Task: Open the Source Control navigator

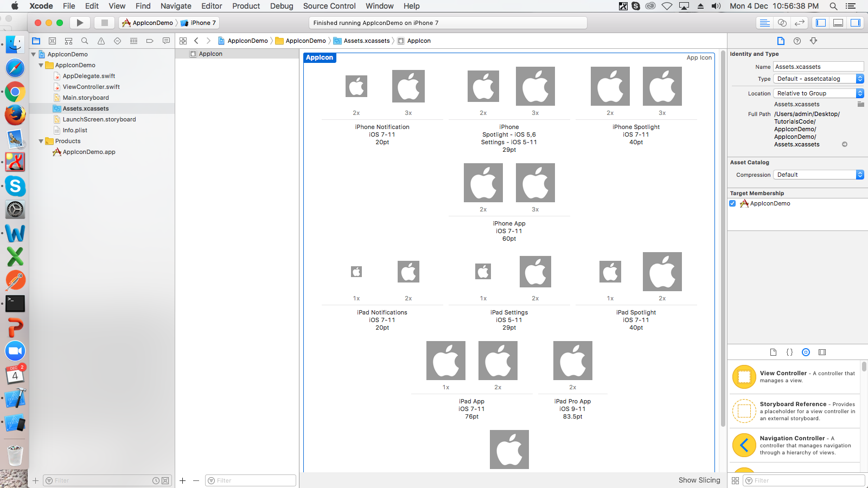Action: click(53, 41)
